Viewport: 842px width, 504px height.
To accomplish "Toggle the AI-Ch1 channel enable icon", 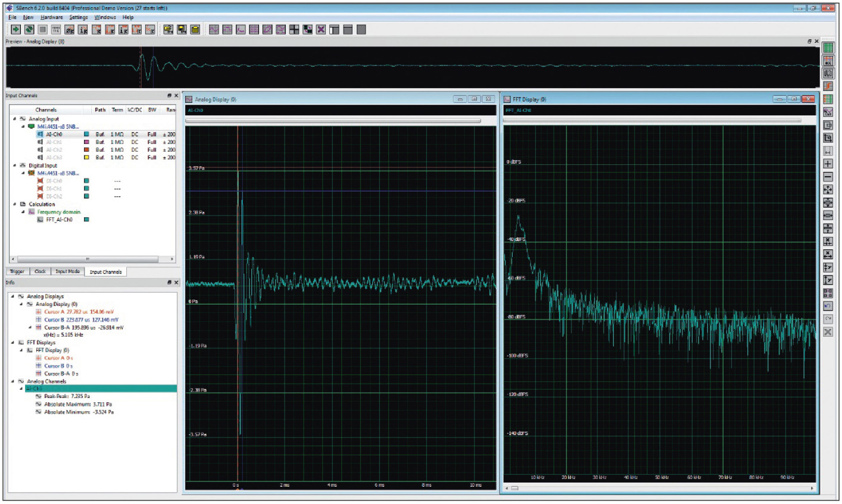I will 40,142.
